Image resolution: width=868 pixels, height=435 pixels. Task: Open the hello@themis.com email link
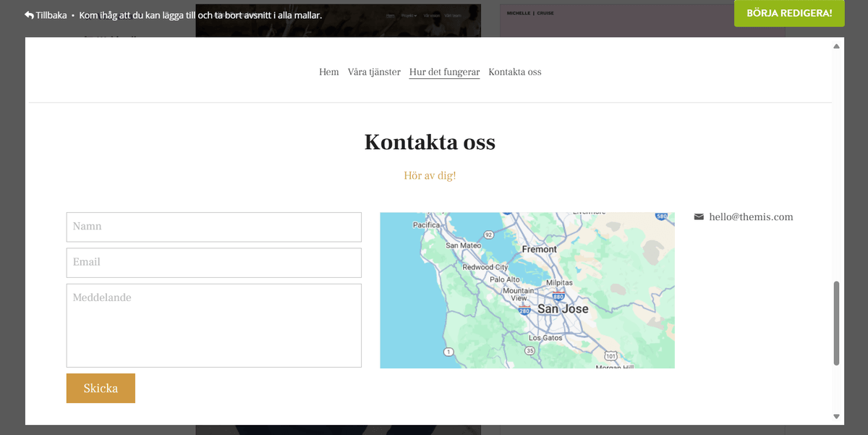click(x=751, y=216)
